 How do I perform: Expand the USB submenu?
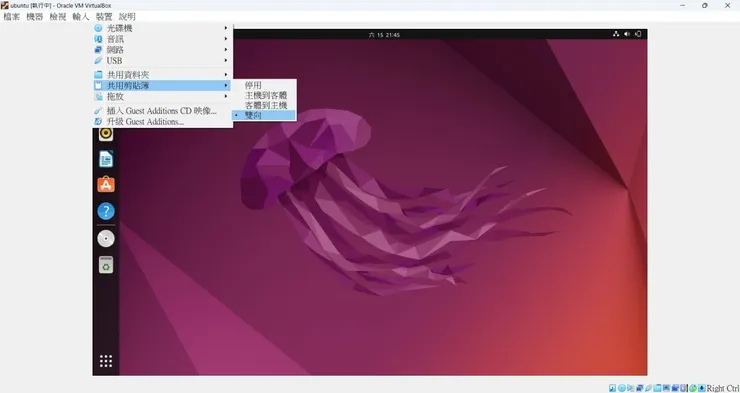click(x=162, y=60)
